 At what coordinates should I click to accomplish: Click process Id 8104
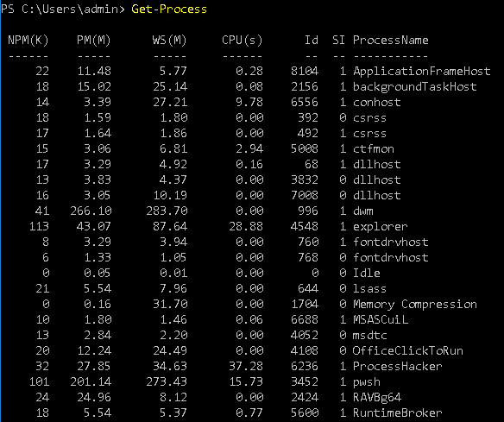[x=305, y=71]
